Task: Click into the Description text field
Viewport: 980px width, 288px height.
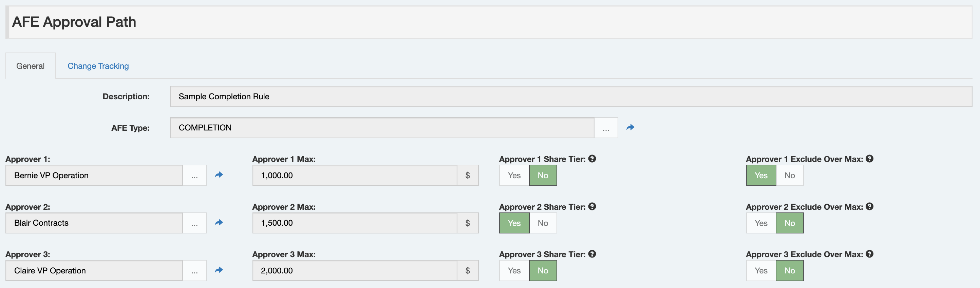Action: tap(571, 97)
